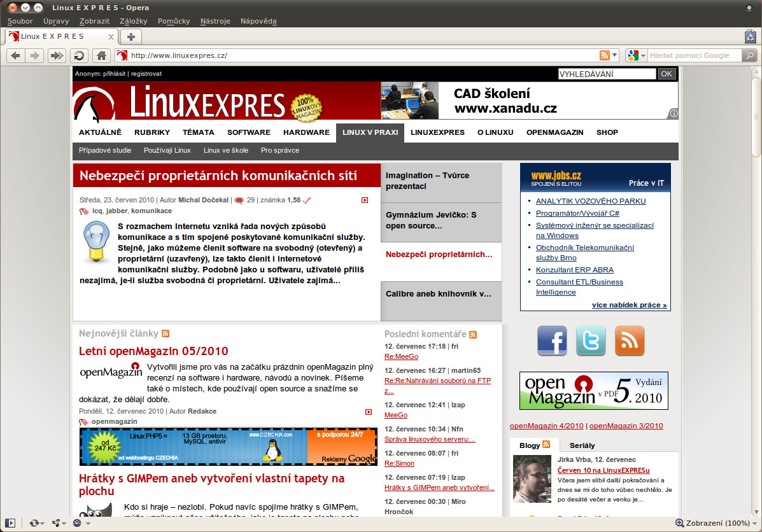Click the Google search magnifier button
The height and width of the screenshot is (532, 762).
click(750, 55)
